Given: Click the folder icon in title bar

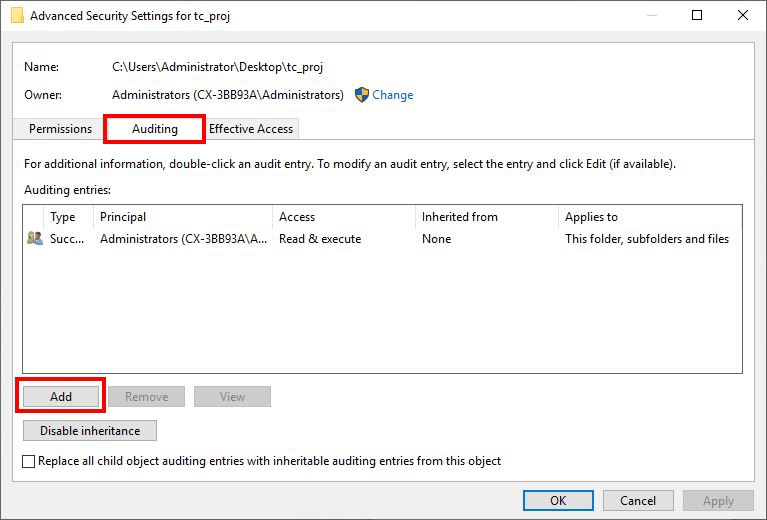Looking at the screenshot, I should 17,15.
